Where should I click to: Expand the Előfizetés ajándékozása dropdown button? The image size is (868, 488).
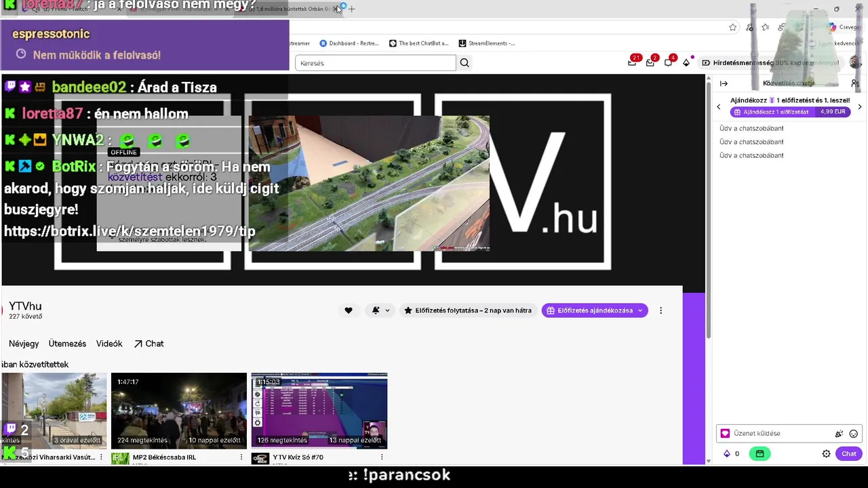pos(595,310)
